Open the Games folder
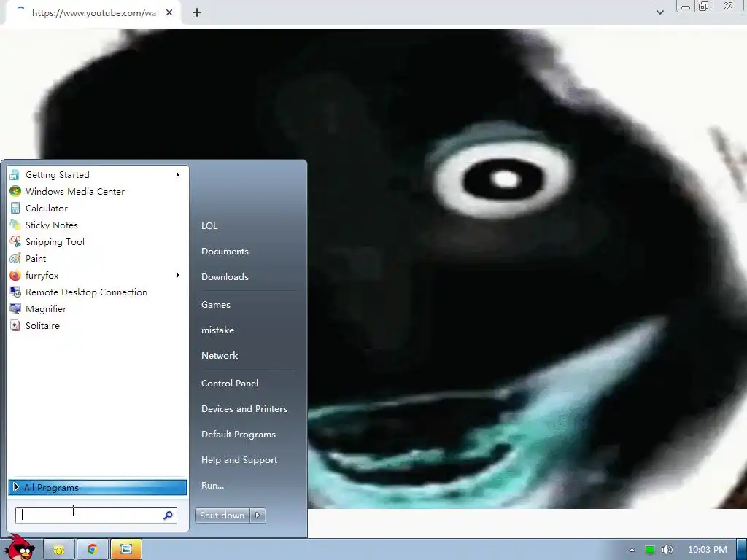Screen dimensions: 747x560 (216, 305)
